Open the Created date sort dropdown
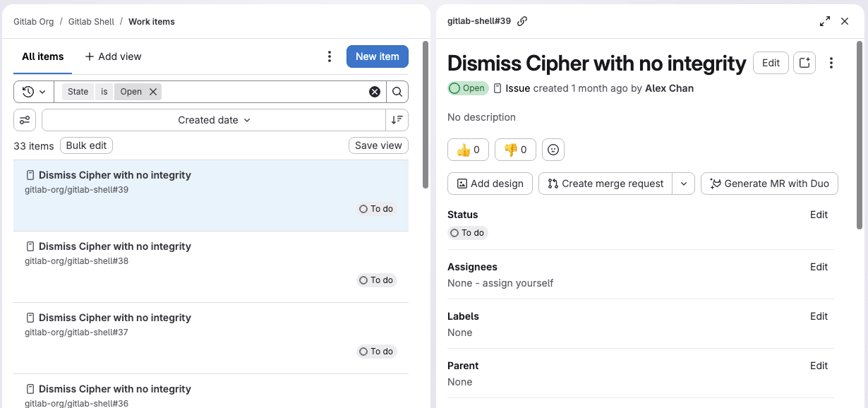This screenshot has width=868, height=408. [x=214, y=120]
